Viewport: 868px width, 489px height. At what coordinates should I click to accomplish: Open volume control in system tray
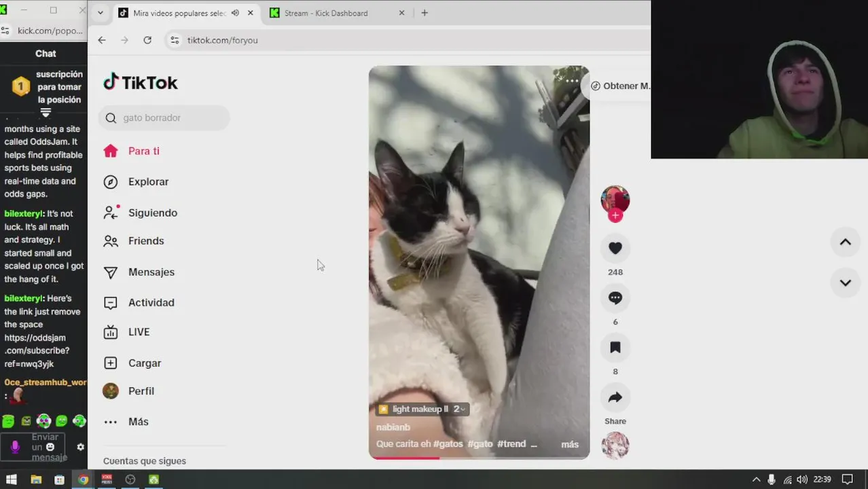click(x=802, y=479)
